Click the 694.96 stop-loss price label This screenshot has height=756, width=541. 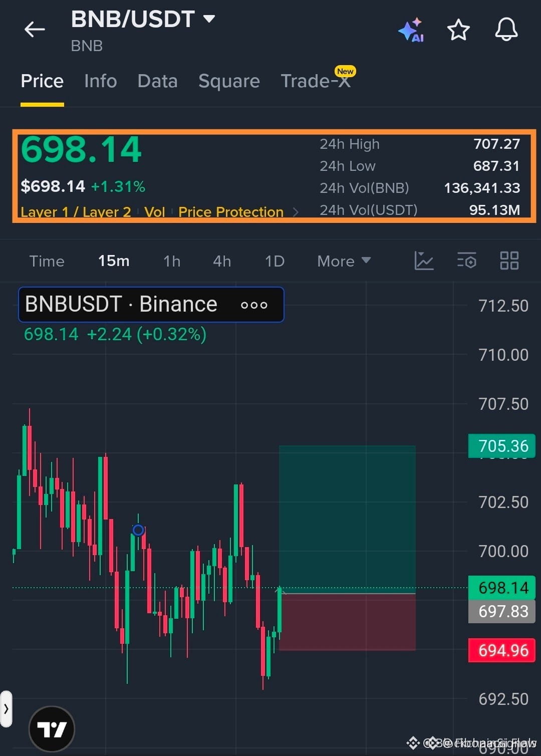(x=502, y=650)
